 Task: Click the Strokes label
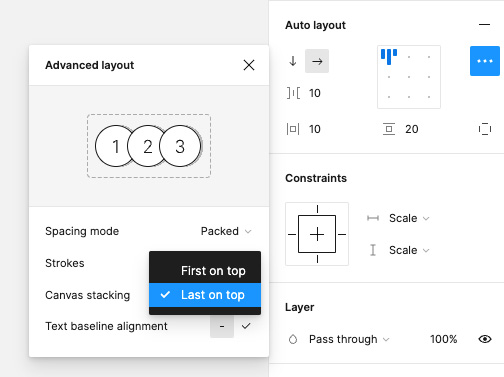coord(65,263)
